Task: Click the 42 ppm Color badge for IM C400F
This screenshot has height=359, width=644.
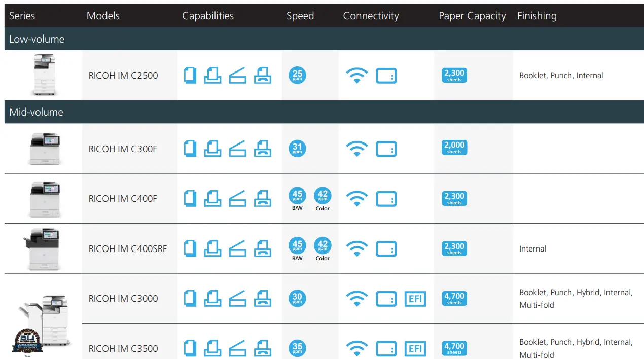Action: tap(323, 196)
